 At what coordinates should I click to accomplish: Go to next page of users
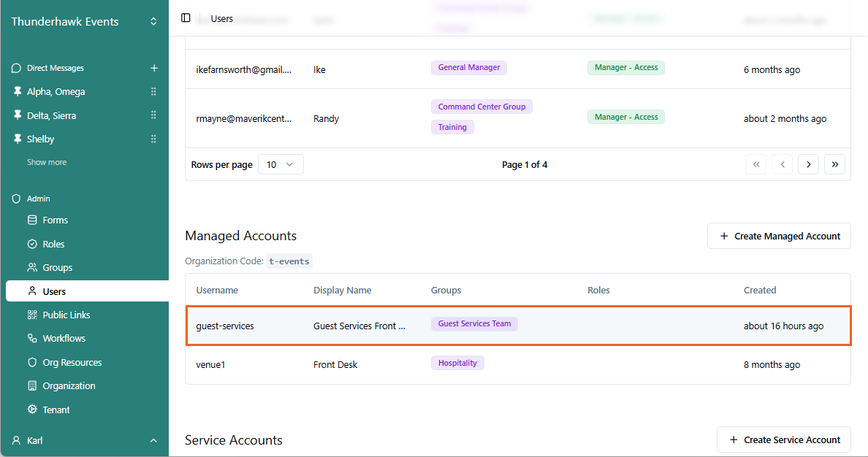point(808,164)
